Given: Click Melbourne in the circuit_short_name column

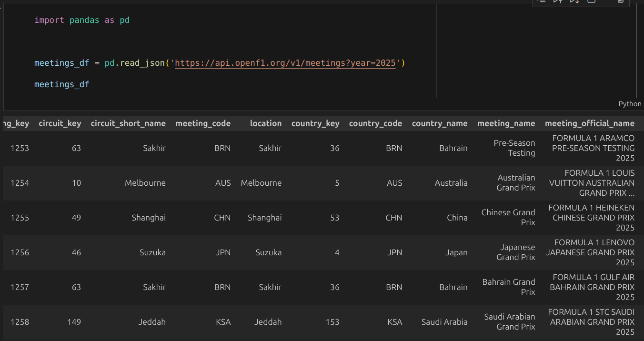Looking at the screenshot, I should click(x=145, y=183).
